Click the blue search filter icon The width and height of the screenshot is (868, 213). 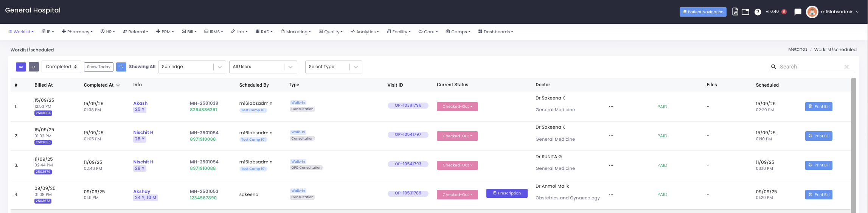(121, 67)
